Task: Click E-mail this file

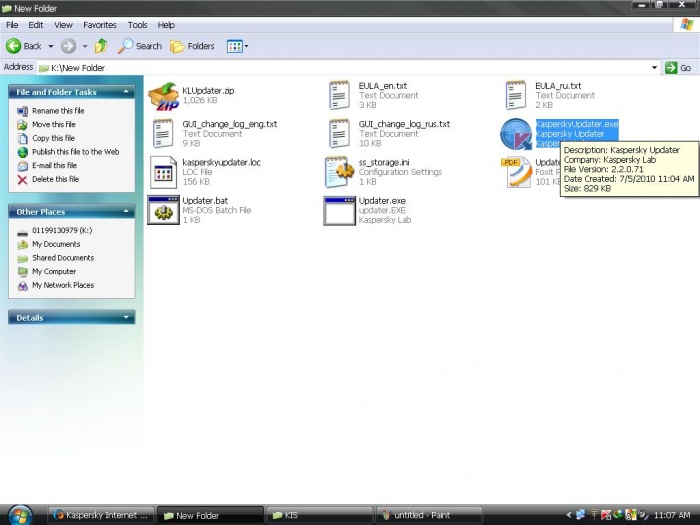Action: (x=54, y=166)
